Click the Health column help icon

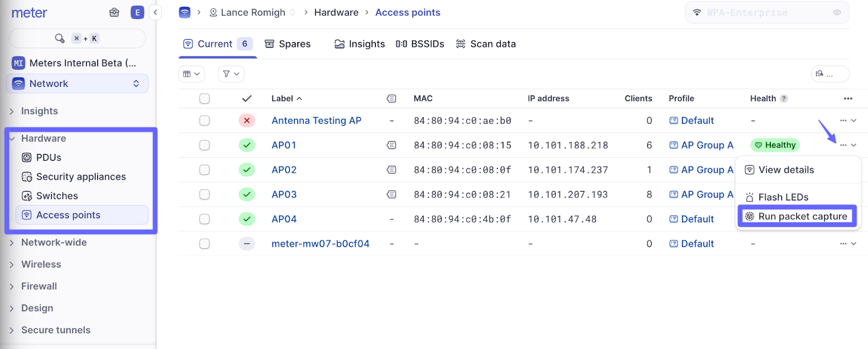[783, 99]
